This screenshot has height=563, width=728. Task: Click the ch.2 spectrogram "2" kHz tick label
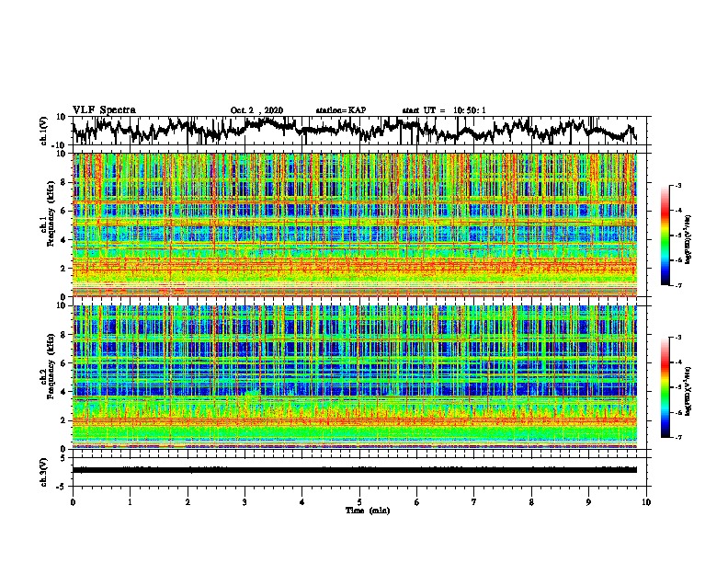(63, 420)
